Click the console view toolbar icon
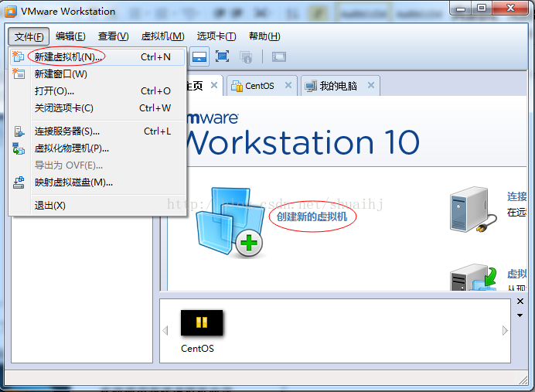 click(x=279, y=56)
